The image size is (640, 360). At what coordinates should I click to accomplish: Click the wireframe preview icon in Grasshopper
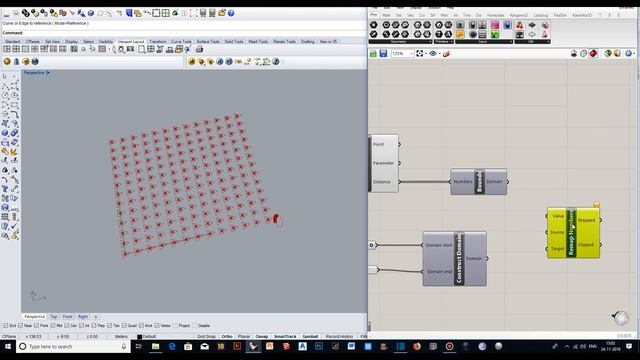pyautogui.click(x=584, y=53)
